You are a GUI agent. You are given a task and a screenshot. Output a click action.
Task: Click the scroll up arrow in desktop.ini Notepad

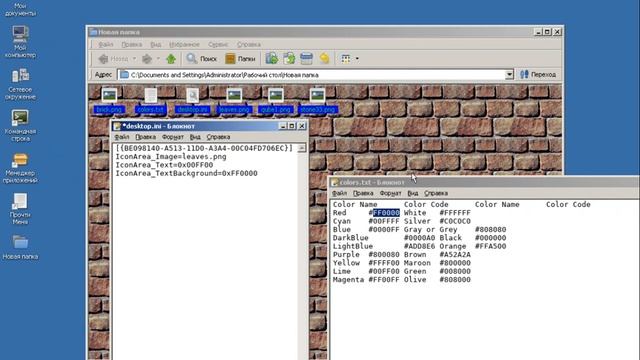point(302,148)
